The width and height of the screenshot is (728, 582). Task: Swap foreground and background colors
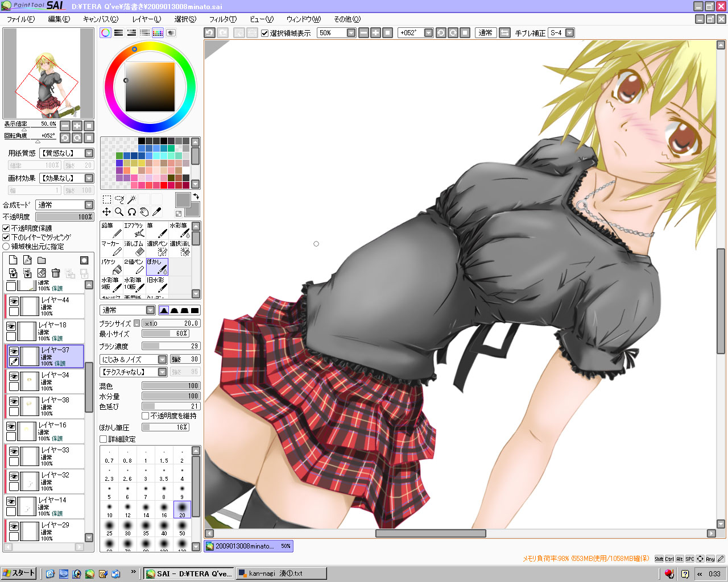click(x=196, y=197)
